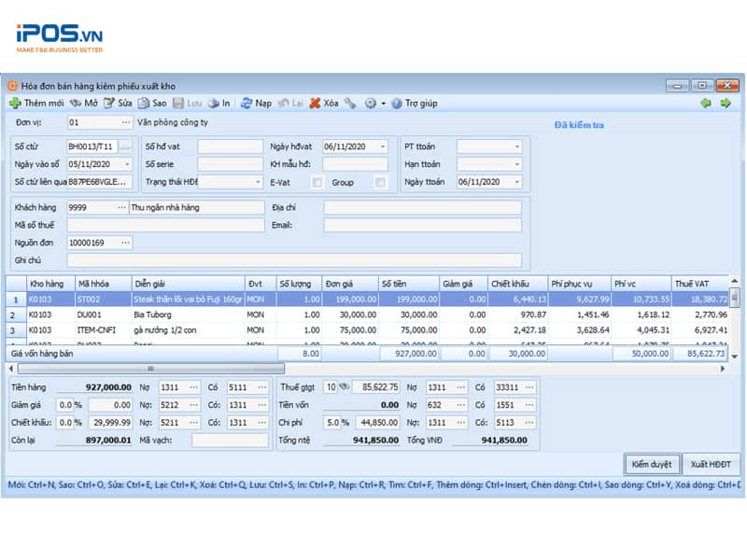
Task: Click the ellipsis button next to Số ctừ
Action: pyautogui.click(x=126, y=147)
